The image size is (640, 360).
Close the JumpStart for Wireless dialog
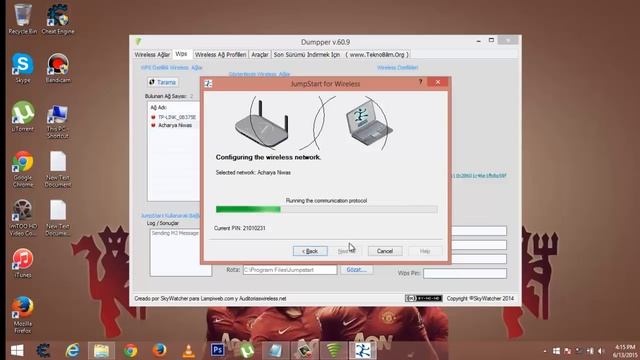pos(438,82)
